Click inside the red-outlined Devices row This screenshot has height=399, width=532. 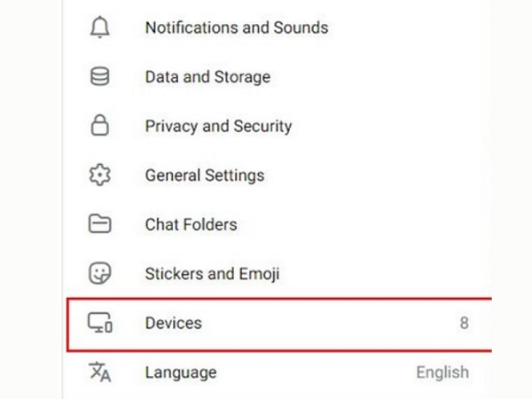click(319, 324)
